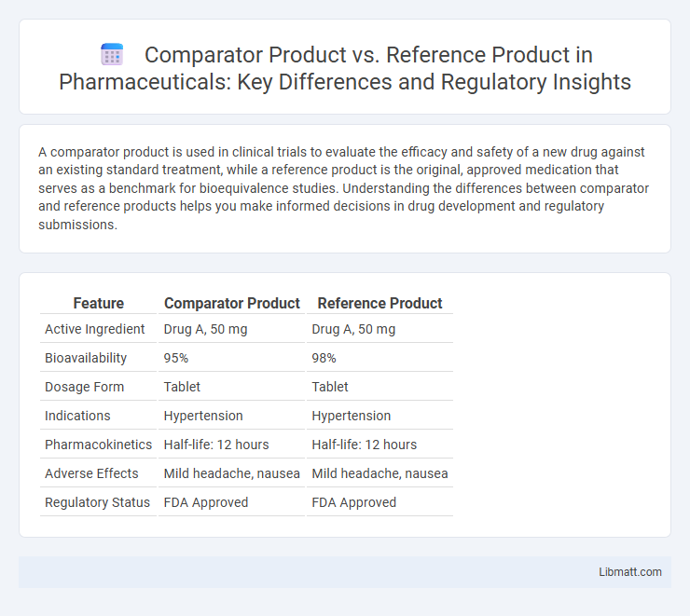Select the 'Reference Product' column header
This screenshot has height=616, width=690.
[x=379, y=303]
